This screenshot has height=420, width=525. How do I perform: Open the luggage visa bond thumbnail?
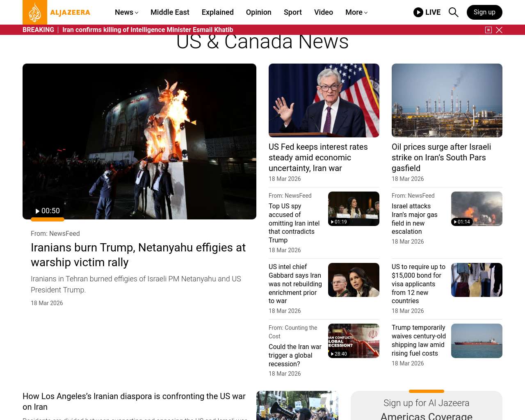point(477,280)
